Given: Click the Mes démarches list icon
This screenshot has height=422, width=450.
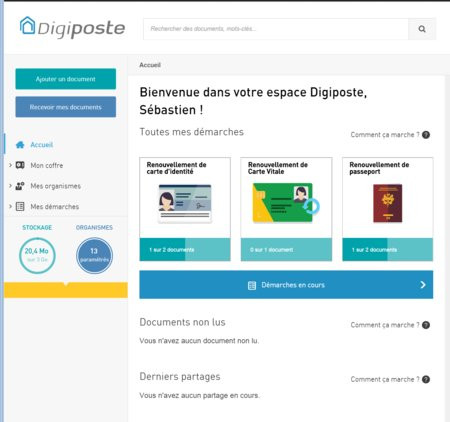Looking at the screenshot, I should (20, 206).
